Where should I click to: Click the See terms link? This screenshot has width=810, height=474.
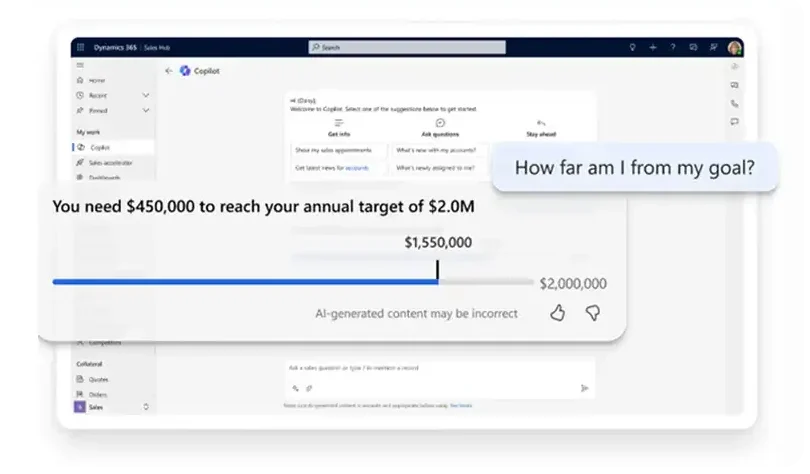[x=461, y=406]
